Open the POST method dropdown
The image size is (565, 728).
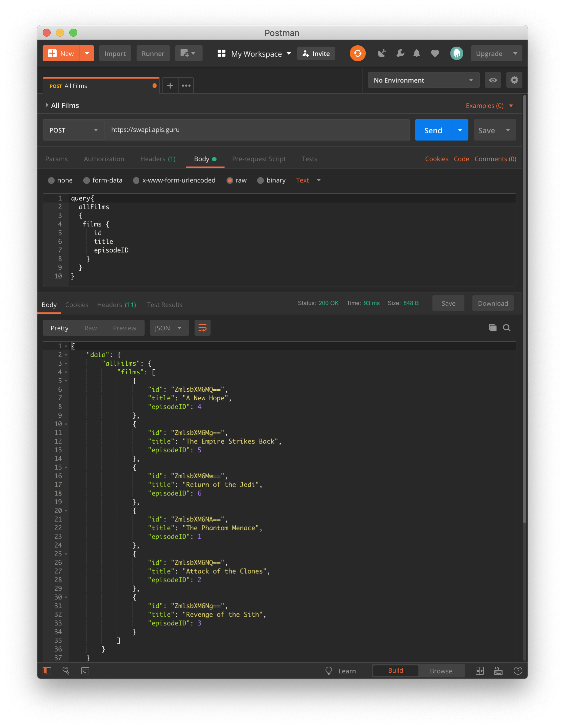[73, 130]
